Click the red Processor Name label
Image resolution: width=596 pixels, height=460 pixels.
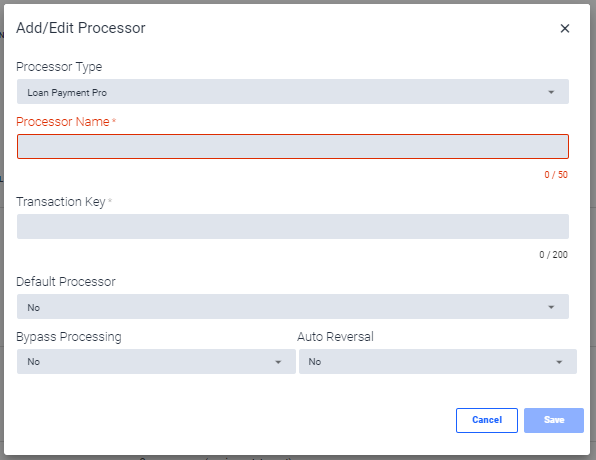coord(63,122)
